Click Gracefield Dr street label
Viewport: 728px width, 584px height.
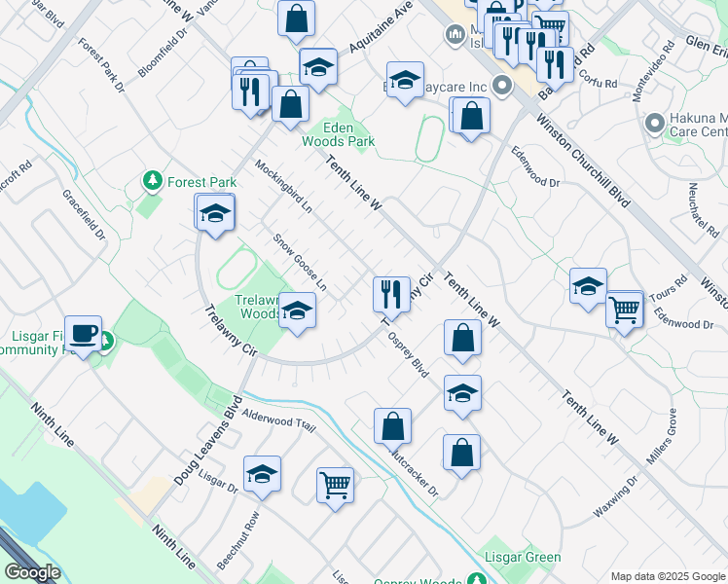[84, 215]
